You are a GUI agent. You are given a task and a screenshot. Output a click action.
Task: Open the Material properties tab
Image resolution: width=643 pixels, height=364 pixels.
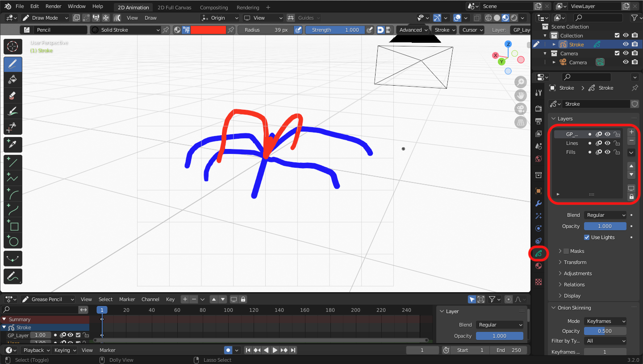coord(539,266)
